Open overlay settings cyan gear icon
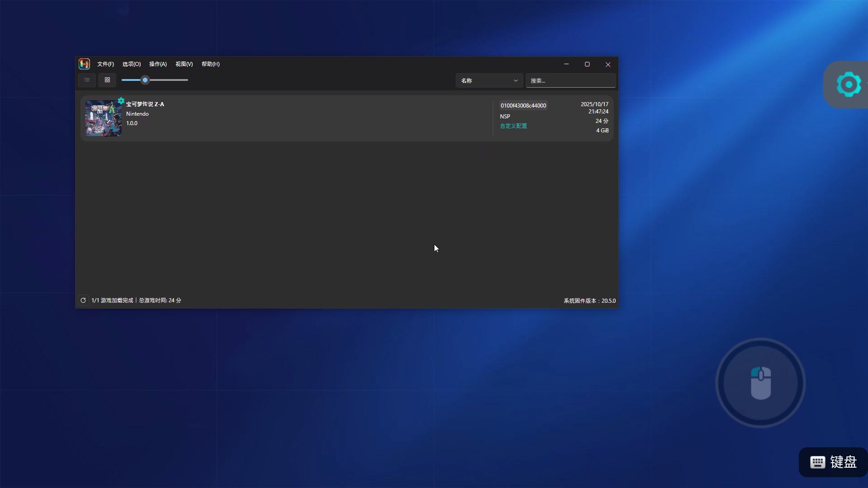868x488 pixels. (849, 84)
